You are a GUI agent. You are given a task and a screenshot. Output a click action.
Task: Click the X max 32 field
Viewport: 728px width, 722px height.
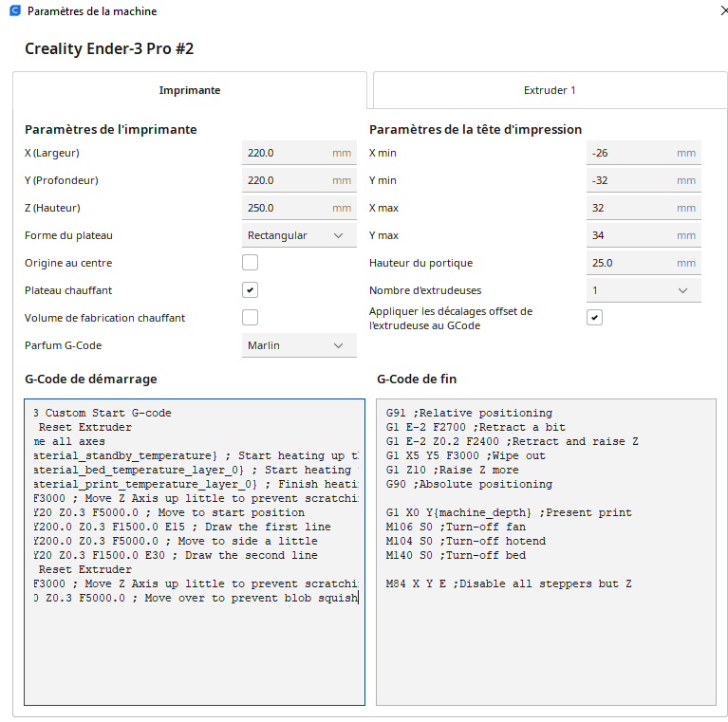[x=644, y=208]
